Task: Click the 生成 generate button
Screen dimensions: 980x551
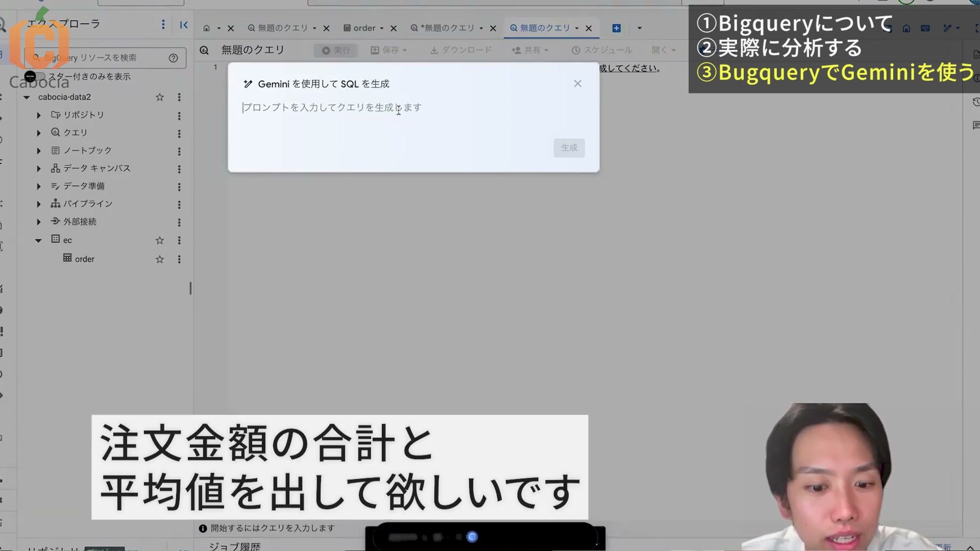Action: [569, 148]
